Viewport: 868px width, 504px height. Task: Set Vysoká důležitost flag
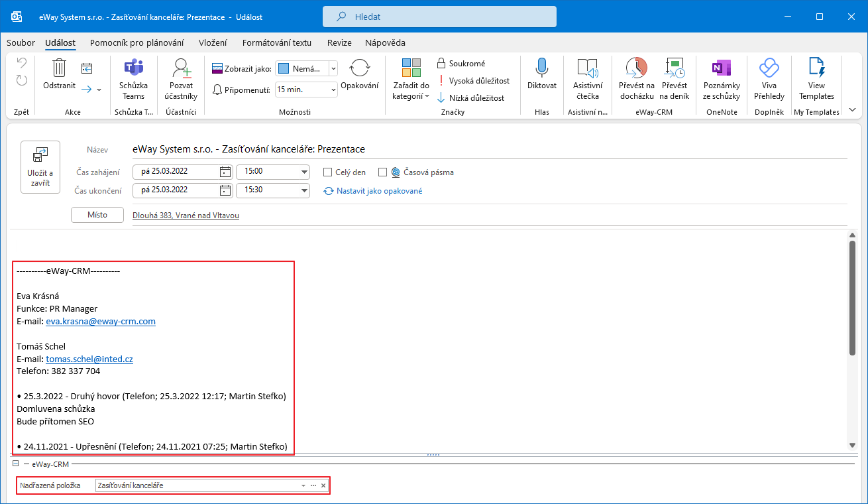click(473, 81)
